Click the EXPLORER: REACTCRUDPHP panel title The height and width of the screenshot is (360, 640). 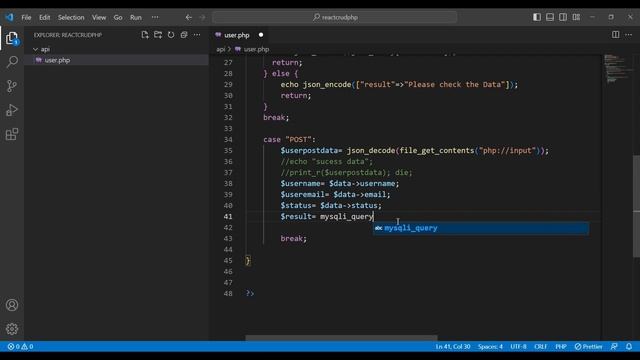click(x=68, y=35)
